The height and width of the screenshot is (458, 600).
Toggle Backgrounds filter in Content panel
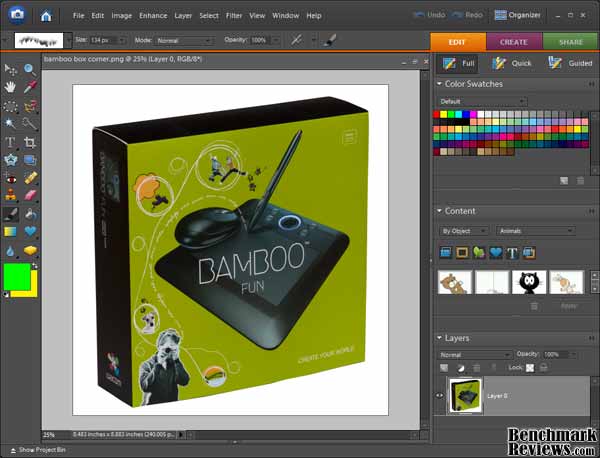click(446, 253)
